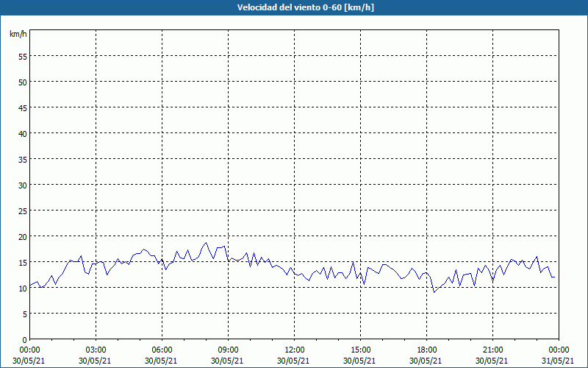Click the y-axis value 0
The width and height of the screenshot is (588, 368).
tap(25, 340)
